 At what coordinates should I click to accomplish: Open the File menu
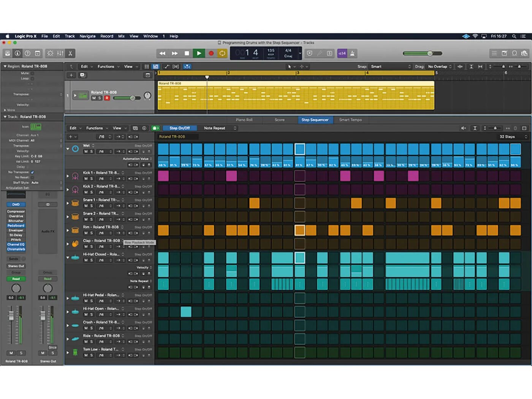pos(44,36)
